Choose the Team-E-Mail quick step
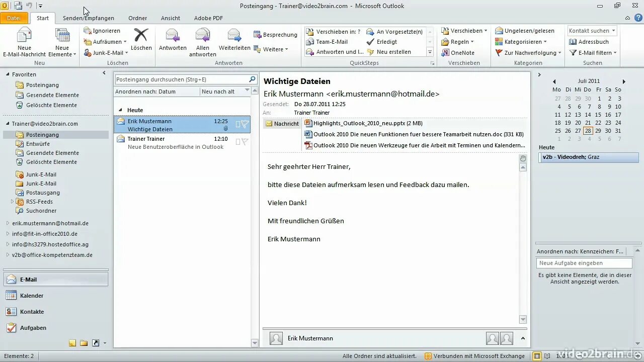The image size is (644, 362). coord(327,42)
